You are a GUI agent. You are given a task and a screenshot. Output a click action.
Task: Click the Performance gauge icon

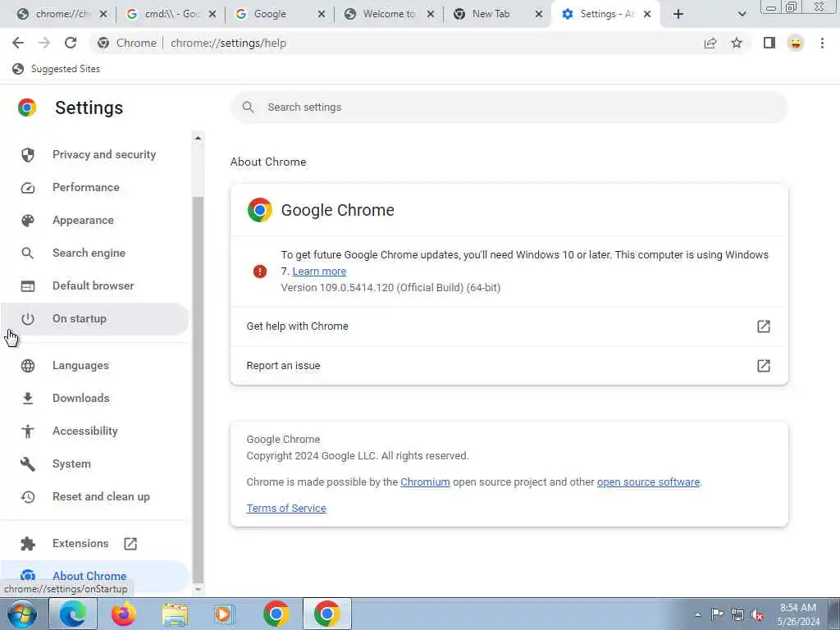point(28,188)
